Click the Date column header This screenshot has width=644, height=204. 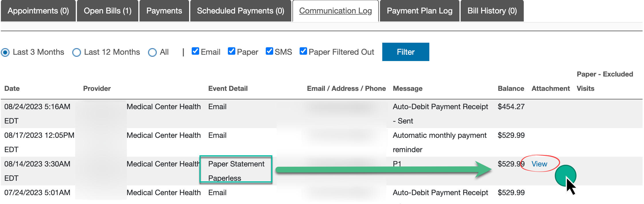point(12,89)
